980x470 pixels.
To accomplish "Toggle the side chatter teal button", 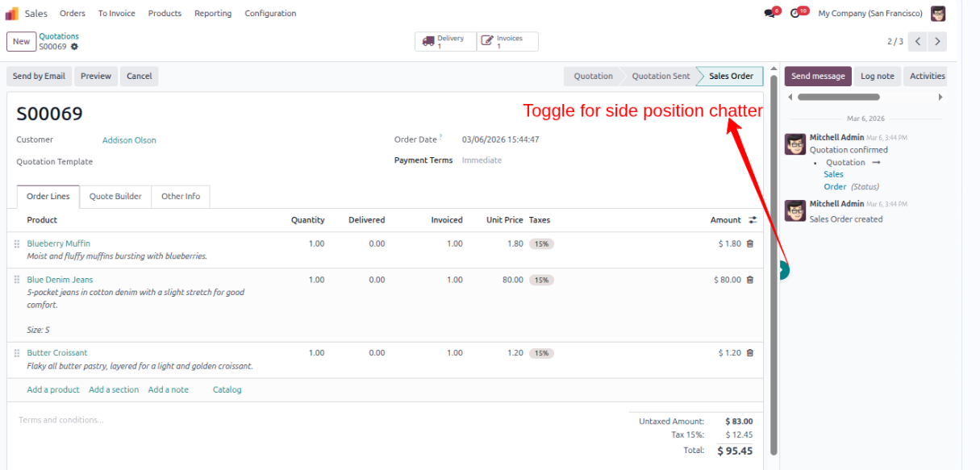I will click(x=785, y=270).
